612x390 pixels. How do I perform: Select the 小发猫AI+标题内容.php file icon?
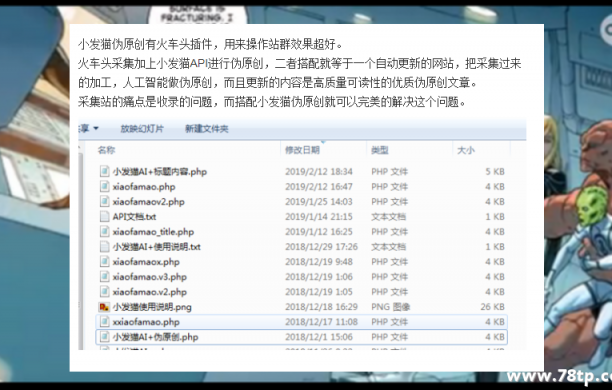click(x=104, y=171)
